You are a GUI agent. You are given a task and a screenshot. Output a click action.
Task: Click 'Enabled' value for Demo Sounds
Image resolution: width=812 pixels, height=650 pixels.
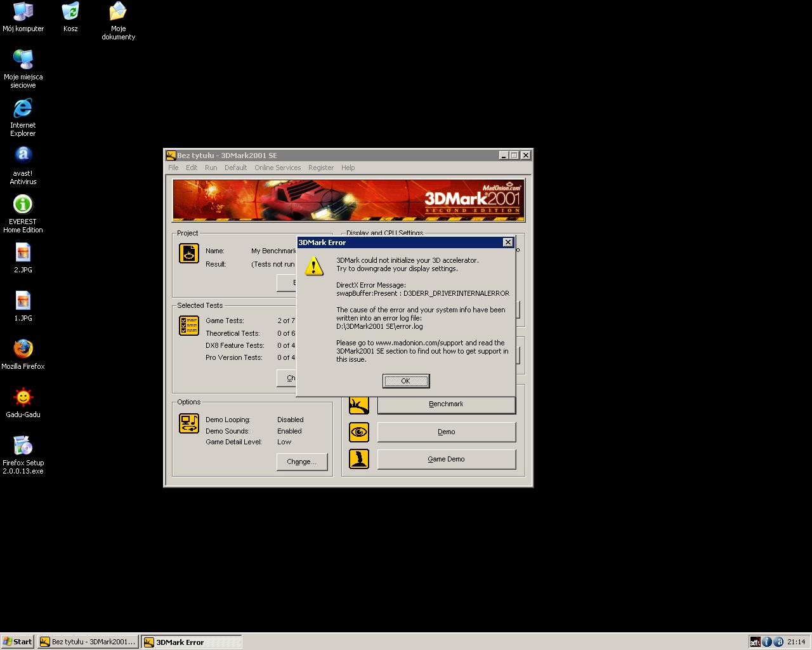pos(289,431)
